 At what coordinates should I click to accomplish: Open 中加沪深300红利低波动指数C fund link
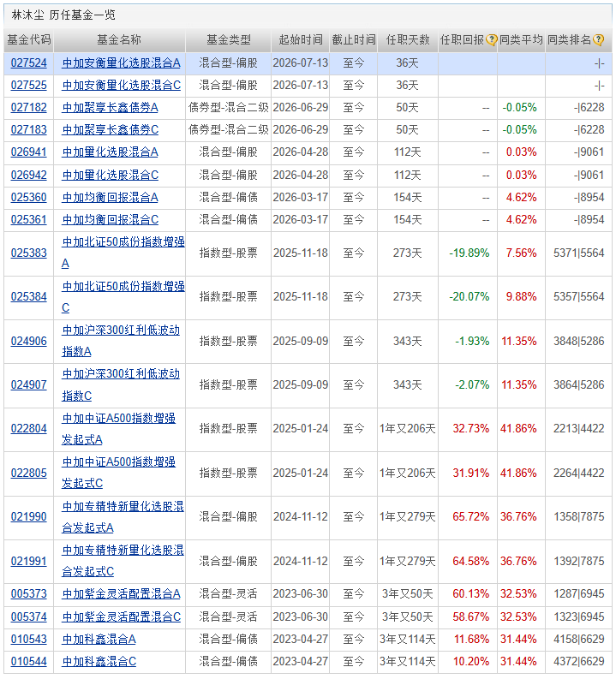(x=121, y=385)
